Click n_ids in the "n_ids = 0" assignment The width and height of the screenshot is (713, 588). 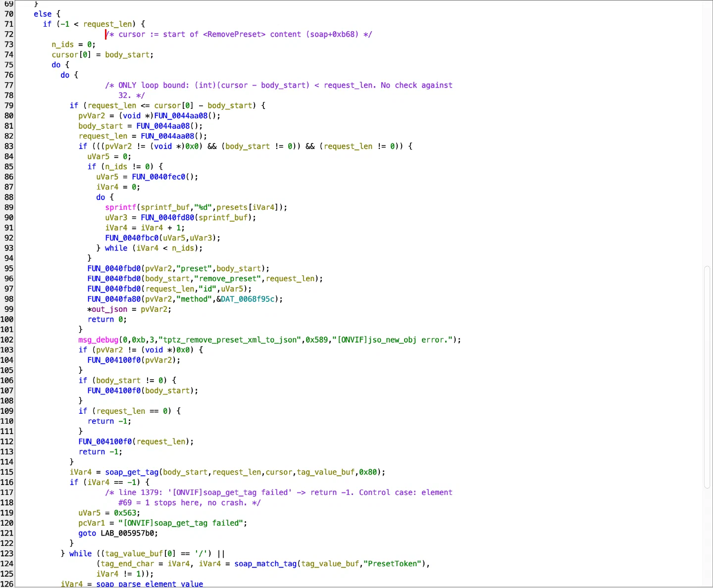point(63,45)
